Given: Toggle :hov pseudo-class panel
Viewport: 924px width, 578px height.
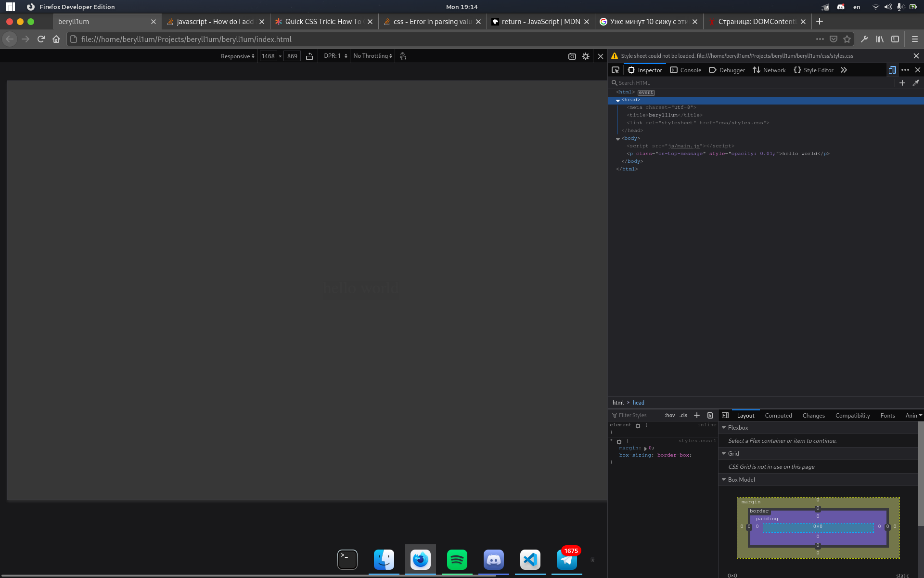Looking at the screenshot, I should [x=669, y=415].
